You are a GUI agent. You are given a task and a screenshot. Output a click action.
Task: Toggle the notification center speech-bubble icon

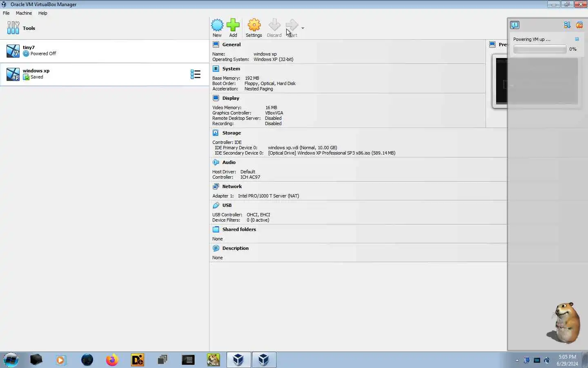tap(514, 25)
